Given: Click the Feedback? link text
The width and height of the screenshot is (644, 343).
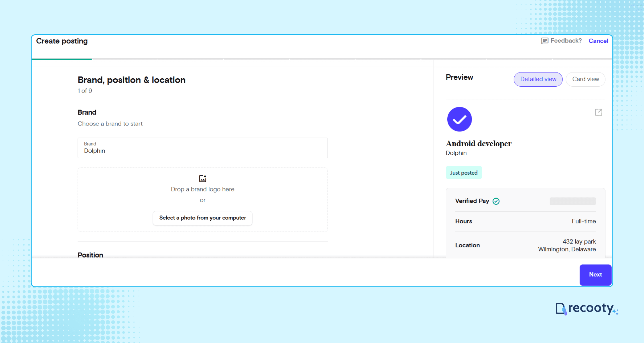Looking at the screenshot, I should (x=566, y=41).
